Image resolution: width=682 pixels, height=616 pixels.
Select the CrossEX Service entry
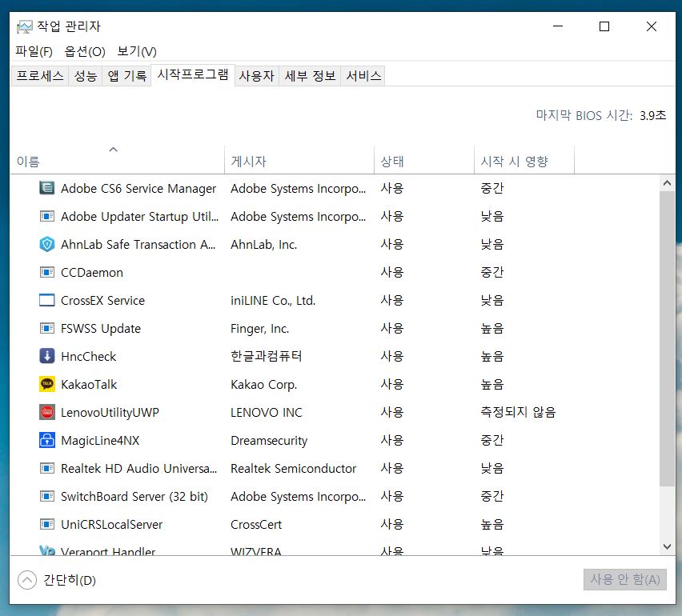[x=102, y=300]
